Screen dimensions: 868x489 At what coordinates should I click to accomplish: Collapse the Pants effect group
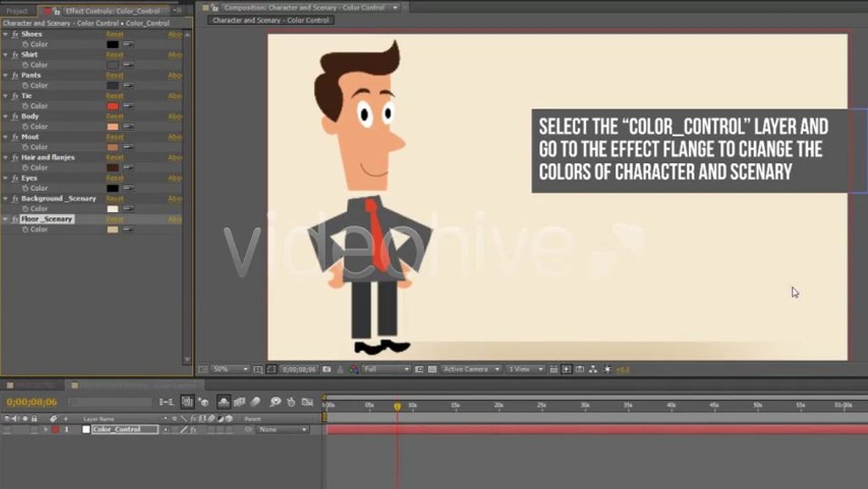[x=5, y=75]
